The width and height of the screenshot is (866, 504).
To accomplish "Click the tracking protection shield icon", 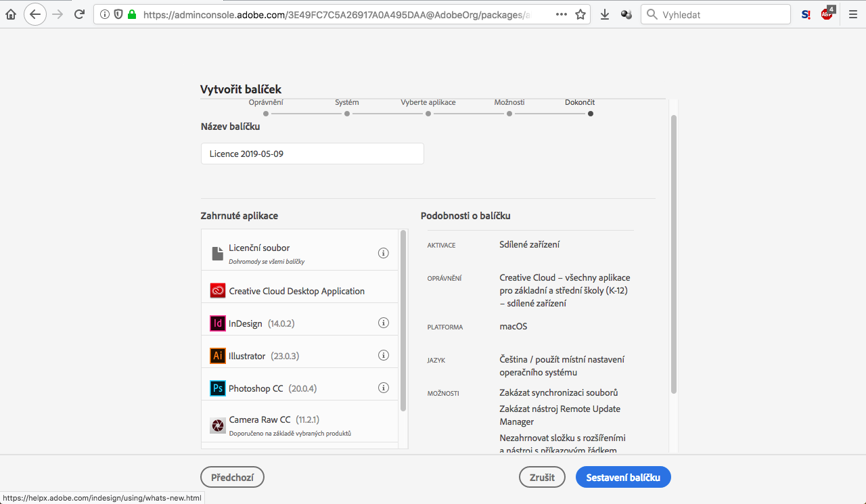I will (x=118, y=14).
